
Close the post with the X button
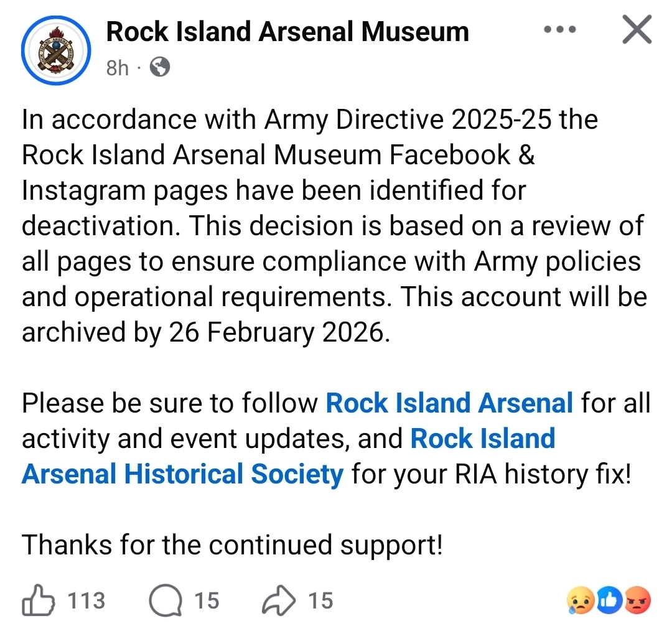(x=637, y=30)
